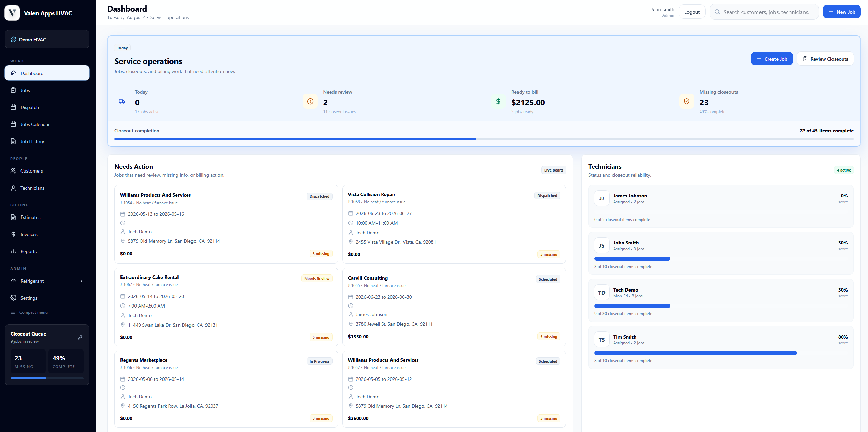
Task: Click the Needs Review status badge
Action: [317, 278]
